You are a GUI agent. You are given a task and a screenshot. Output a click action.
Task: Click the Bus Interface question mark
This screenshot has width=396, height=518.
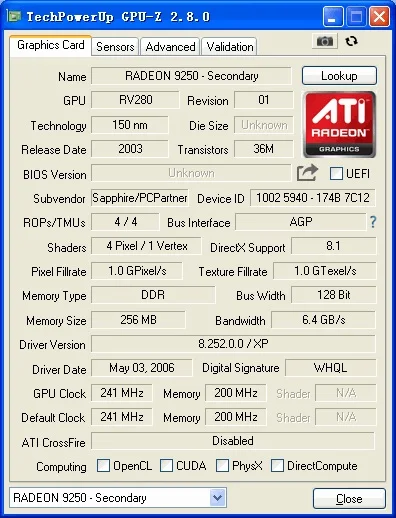click(373, 222)
